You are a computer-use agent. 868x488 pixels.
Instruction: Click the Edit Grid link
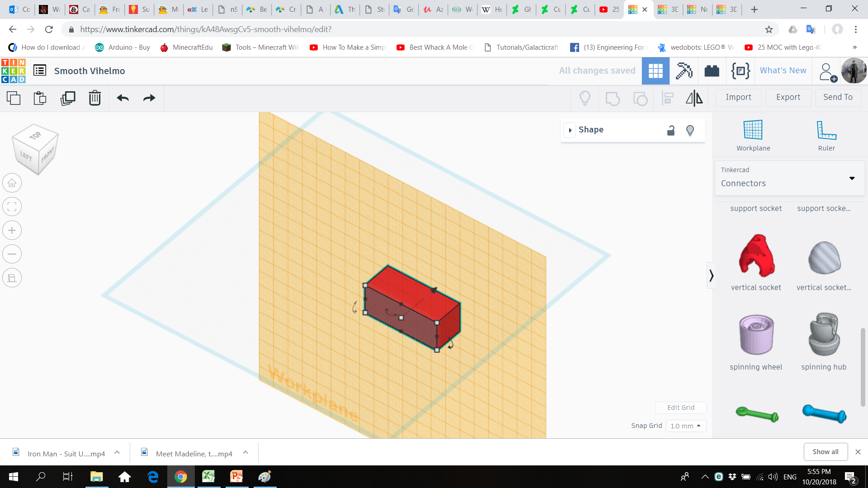[x=680, y=407]
